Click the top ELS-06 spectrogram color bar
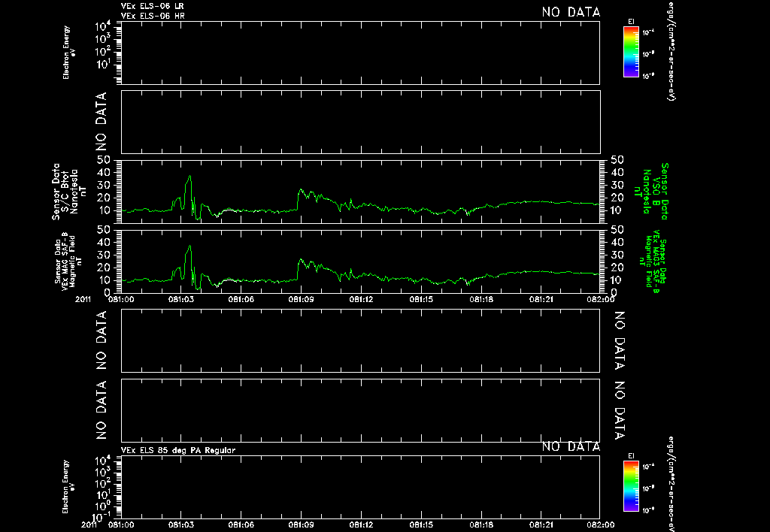Viewport: 770px width, 532px height. (x=631, y=52)
